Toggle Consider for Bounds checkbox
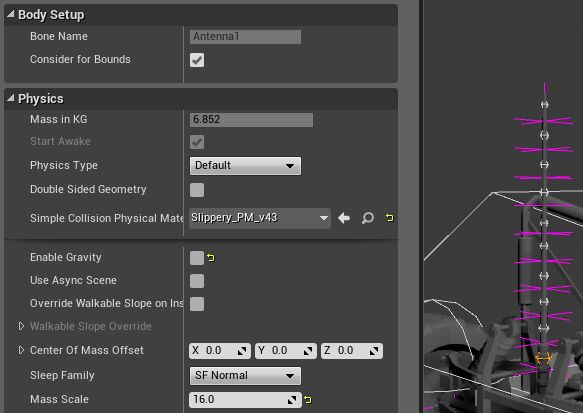This screenshot has height=413, width=583. click(x=197, y=60)
